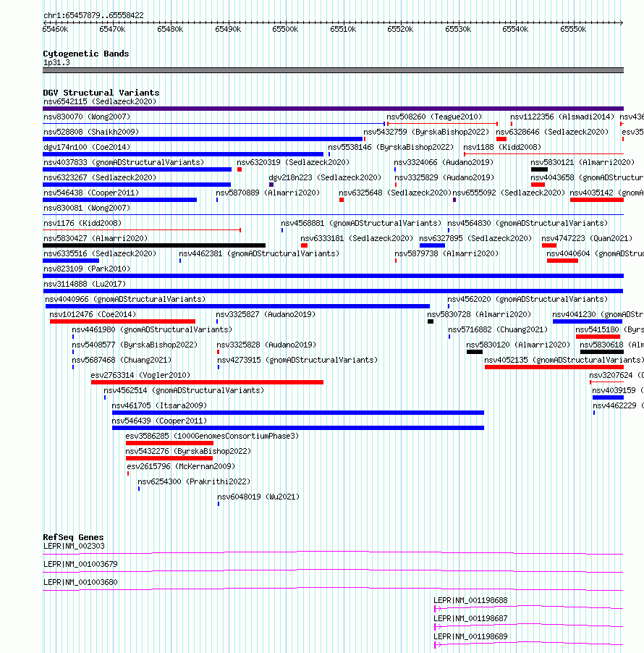The image size is (644, 653).
Task: Click nsv546438 (Cooper2011) blue bar
Action: (120, 200)
